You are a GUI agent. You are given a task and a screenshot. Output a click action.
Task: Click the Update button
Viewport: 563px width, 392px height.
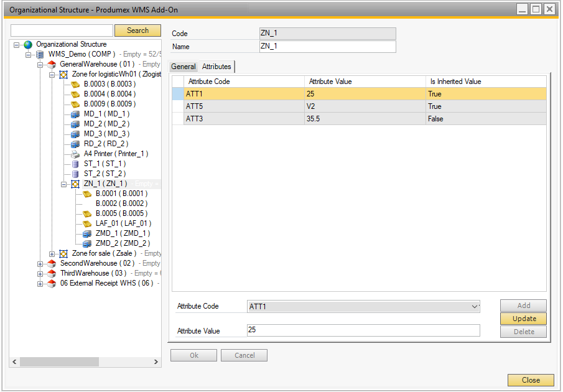click(524, 319)
